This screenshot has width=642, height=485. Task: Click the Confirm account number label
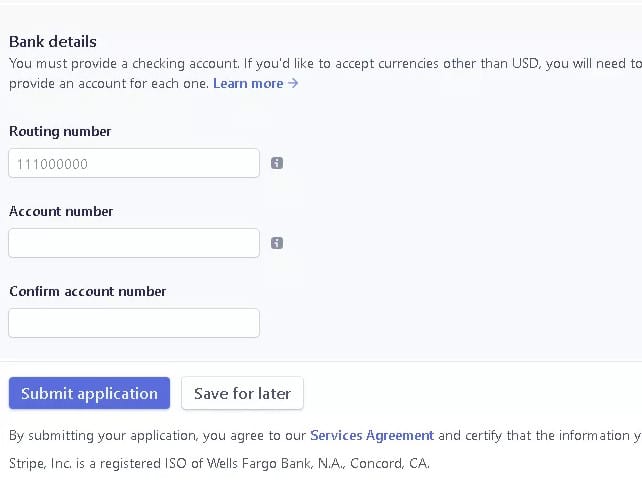(x=88, y=291)
